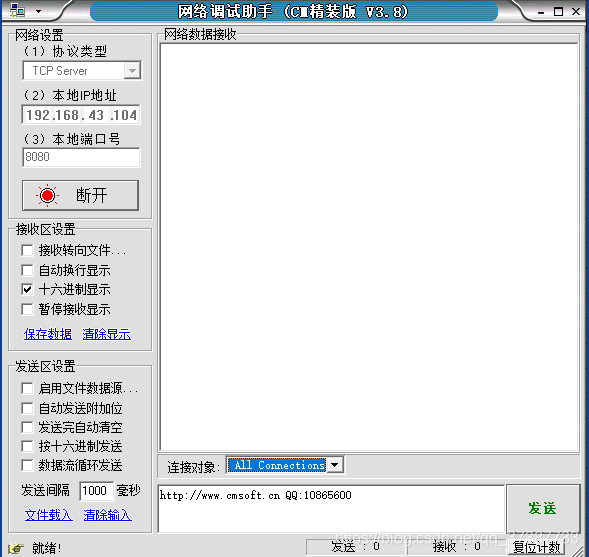
Task: Enable 按十六进制发送 checkbox
Action: [27, 446]
